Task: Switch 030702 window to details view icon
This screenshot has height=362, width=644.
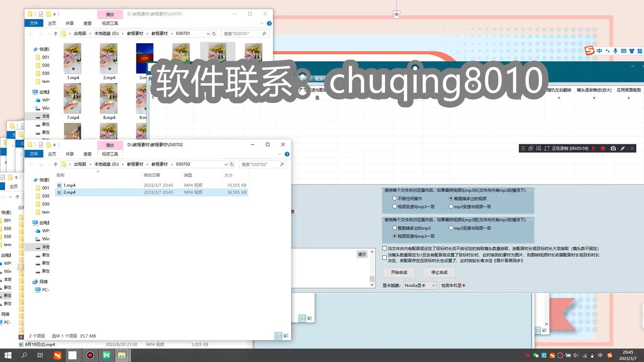Action: [278, 336]
